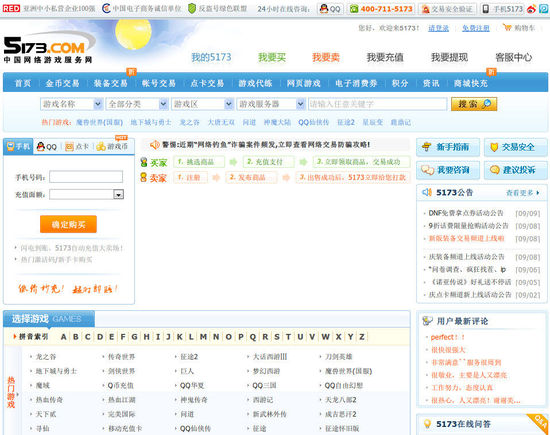Open 装备交易 in blue navigation bar
Viewport: 550px width, 435px height.
110,83
